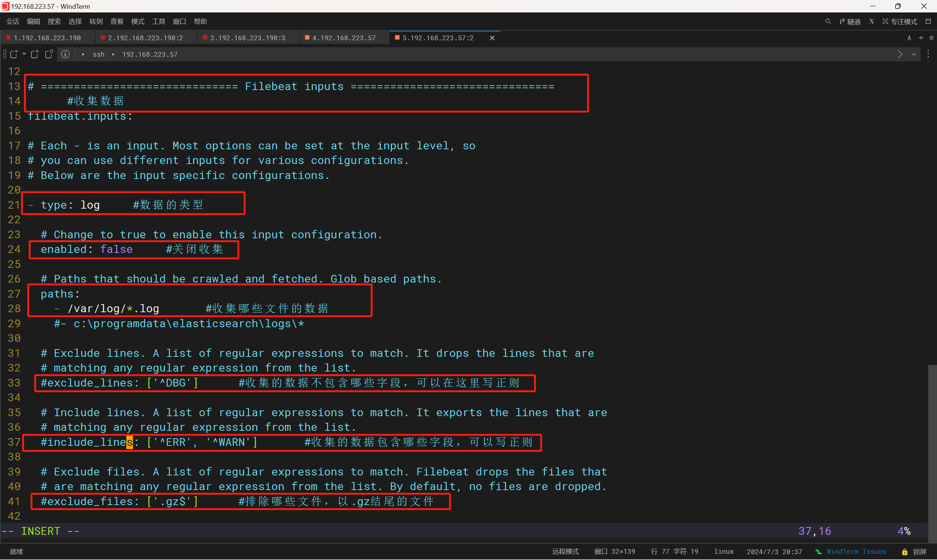Open the tab list hamburger menu
Image resolution: width=937 pixels, height=560 pixels.
932,38
